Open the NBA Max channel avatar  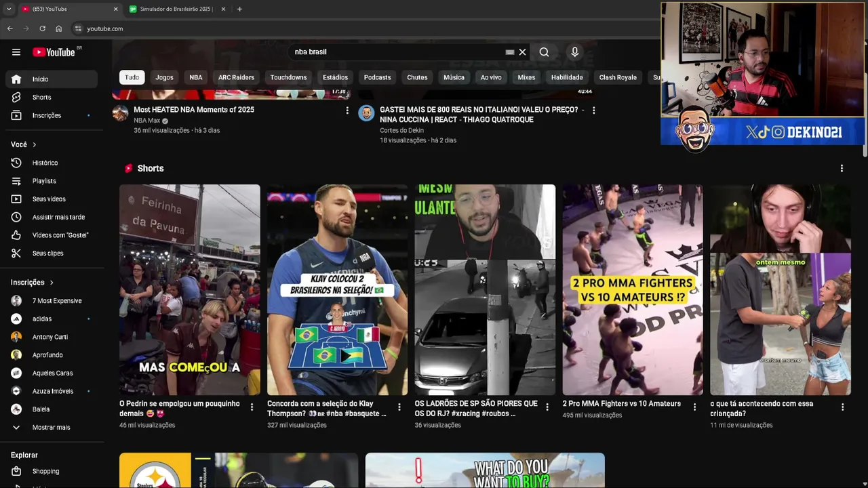pyautogui.click(x=120, y=113)
